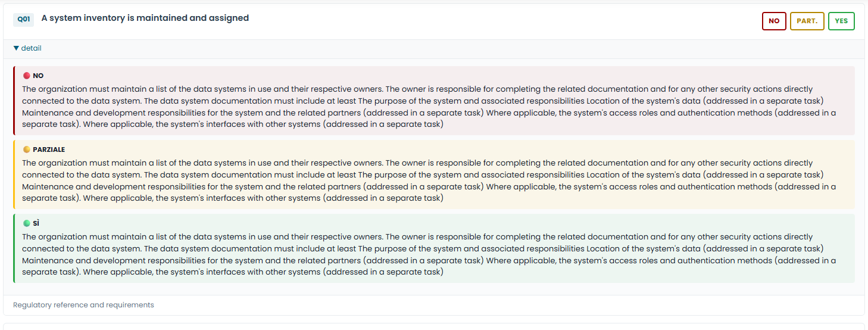Select the red NO answer button
Viewport: 868px width, 330px height.
click(774, 21)
